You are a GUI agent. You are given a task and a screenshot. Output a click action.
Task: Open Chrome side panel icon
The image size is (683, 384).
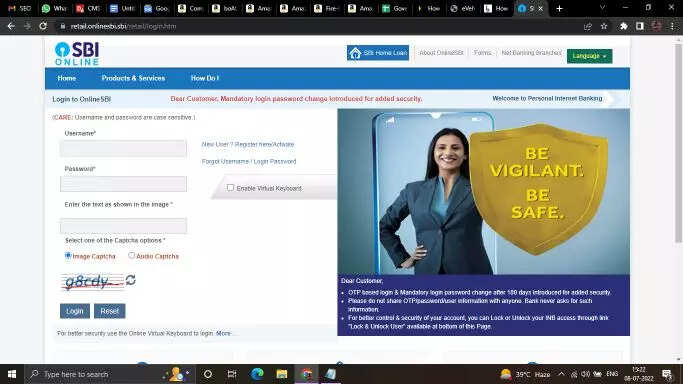tap(639, 26)
